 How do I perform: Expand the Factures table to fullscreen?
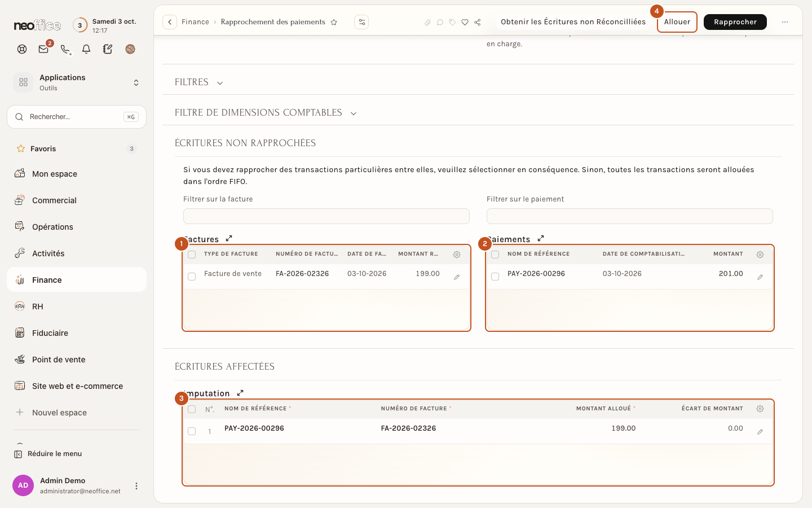coord(229,239)
